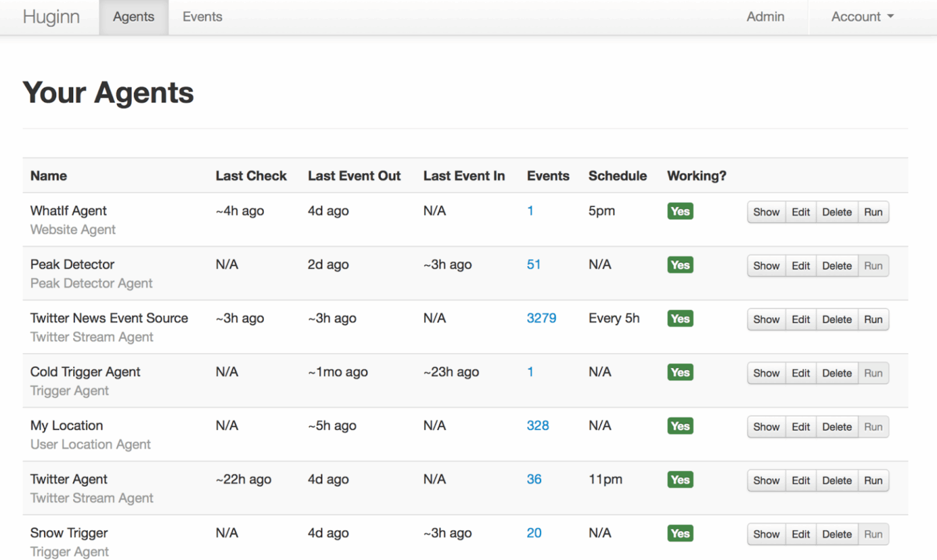This screenshot has width=937, height=560.
Task: Run the Twitter News Event Source agent
Action: (873, 319)
